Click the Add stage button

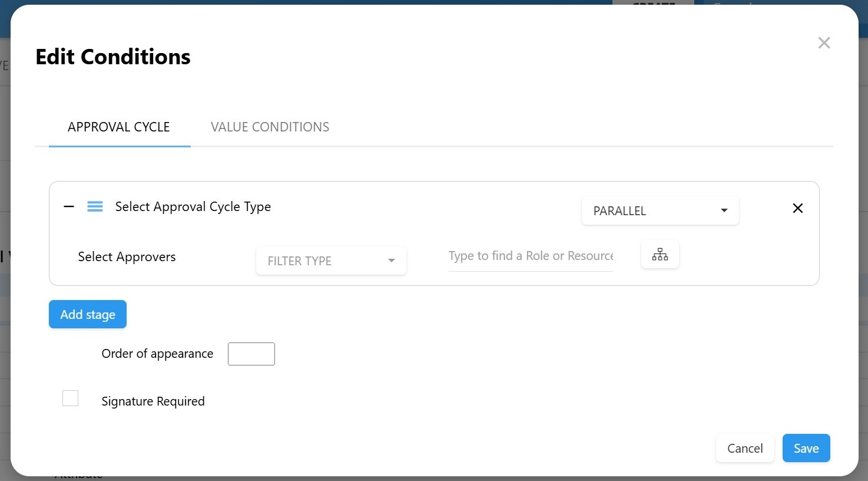[88, 315]
